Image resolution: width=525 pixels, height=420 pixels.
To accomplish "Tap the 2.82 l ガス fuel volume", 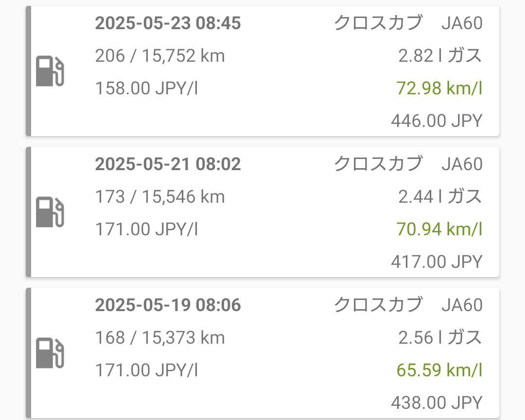I will [x=440, y=56].
